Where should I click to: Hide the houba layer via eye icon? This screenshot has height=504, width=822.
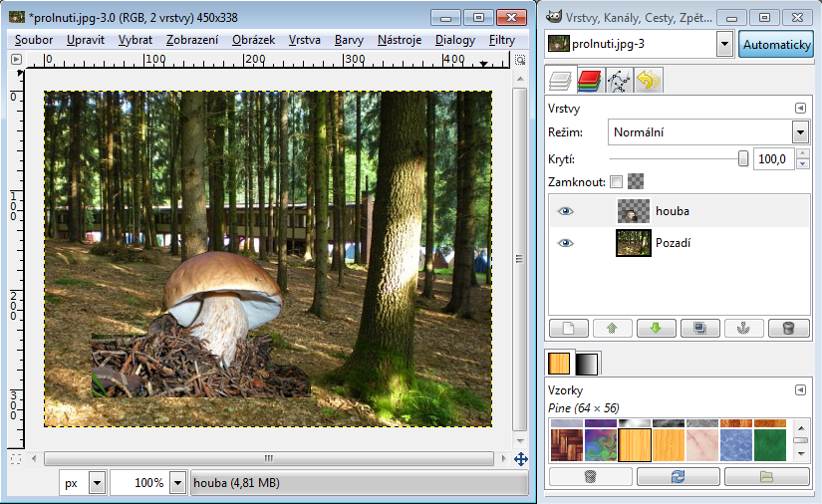(x=566, y=211)
